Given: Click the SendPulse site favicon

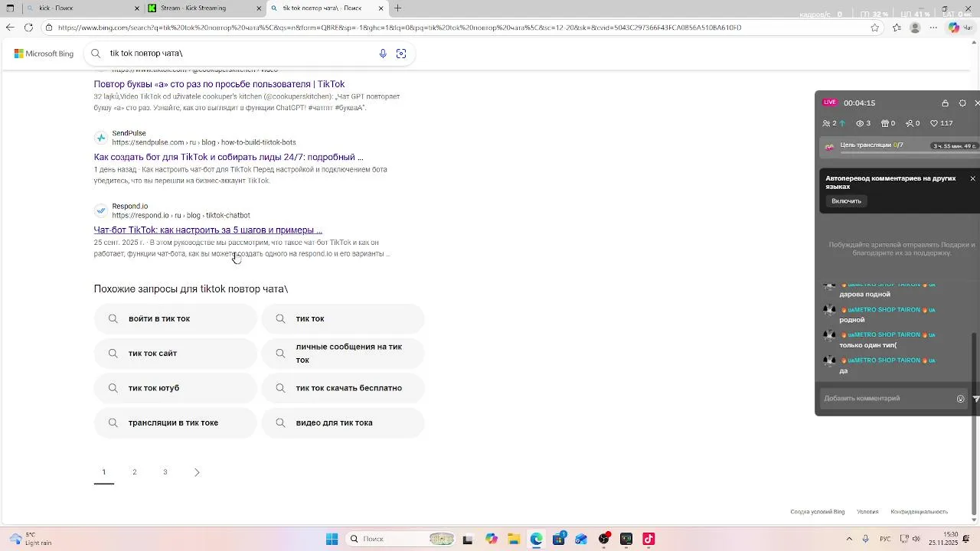Looking at the screenshot, I should click(x=100, y=138).
